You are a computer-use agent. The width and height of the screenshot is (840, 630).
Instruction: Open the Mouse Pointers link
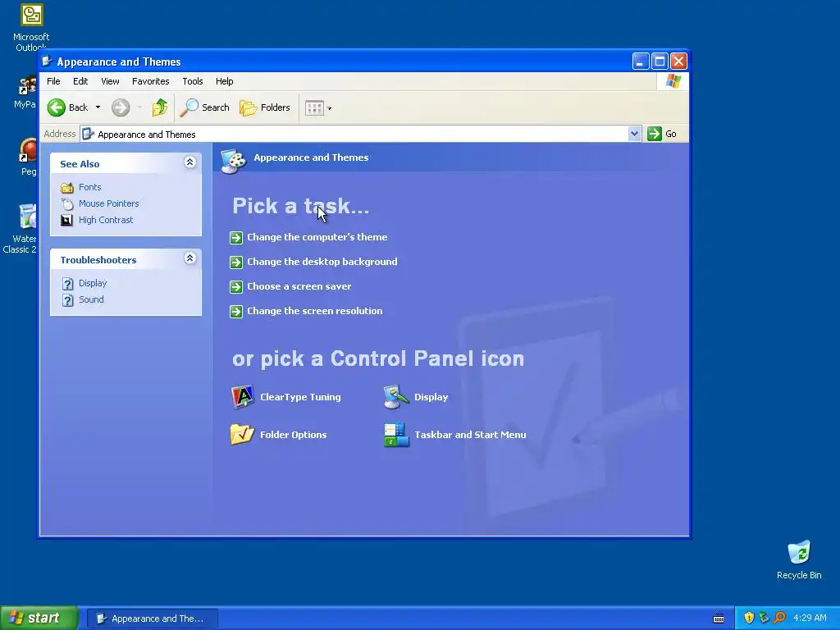(x=109, y=203)
